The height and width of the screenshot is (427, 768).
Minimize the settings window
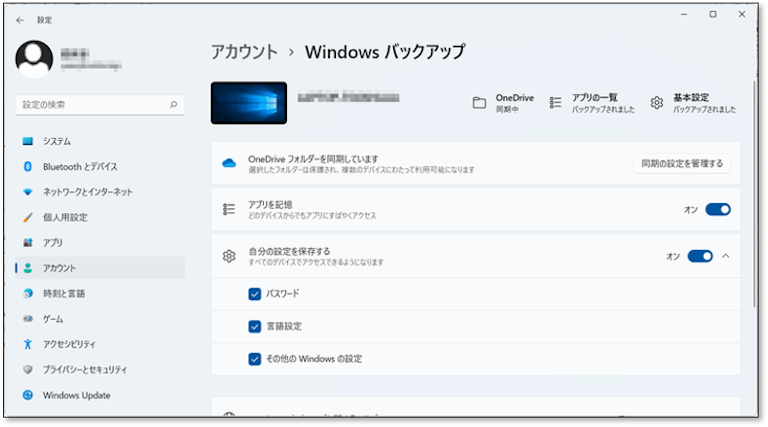(684, 15)
